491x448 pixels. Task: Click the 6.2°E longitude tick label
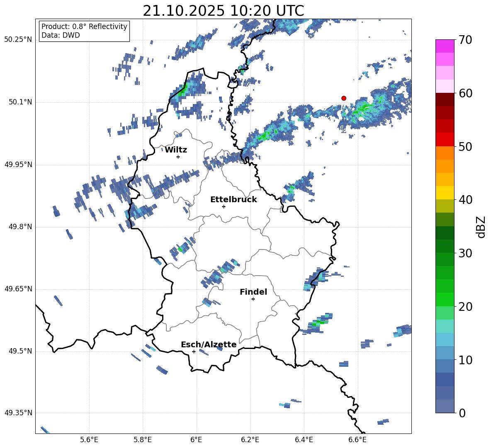250,440
